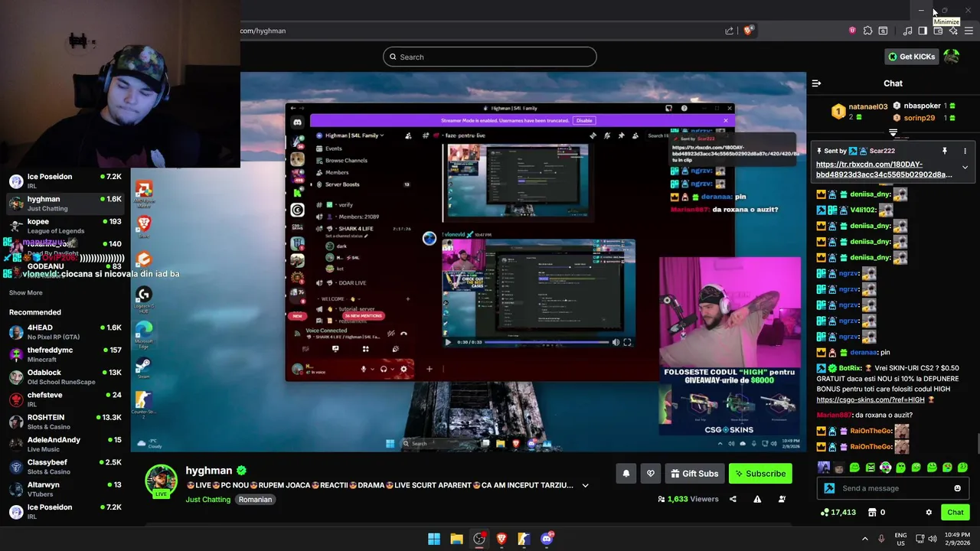This screenshot has height=551, width=980.
Task: Open the emoji picker smiley icon
Action: pos(957,488)
